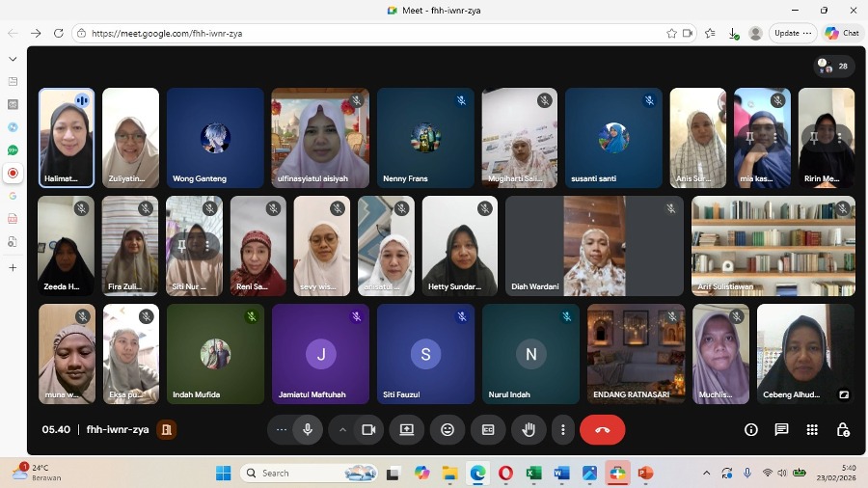Open meeting details info panel
868x488 pixels.
click(751, 430)
